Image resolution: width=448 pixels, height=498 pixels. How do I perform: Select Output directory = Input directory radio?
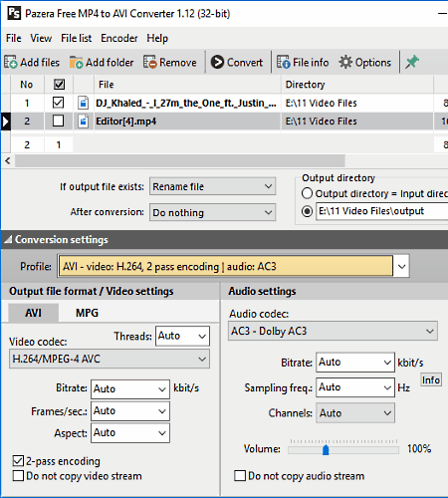(307, 193)
